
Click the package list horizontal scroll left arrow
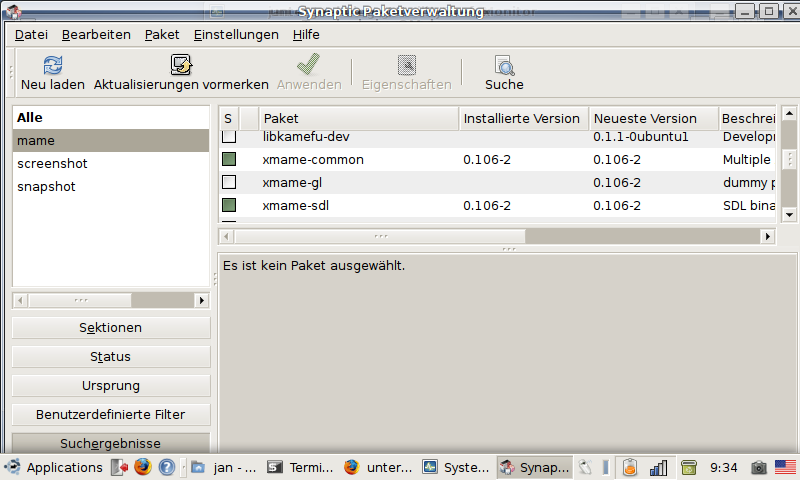(227, 236)
